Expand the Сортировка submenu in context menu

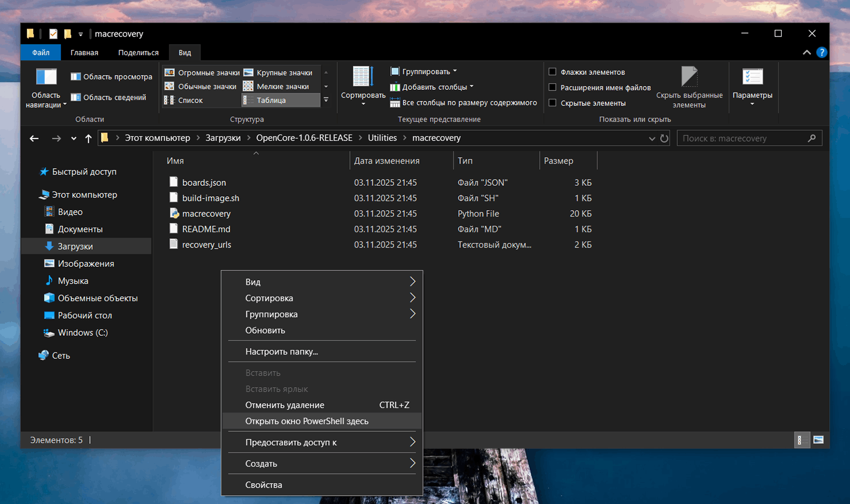click(322, 298)
